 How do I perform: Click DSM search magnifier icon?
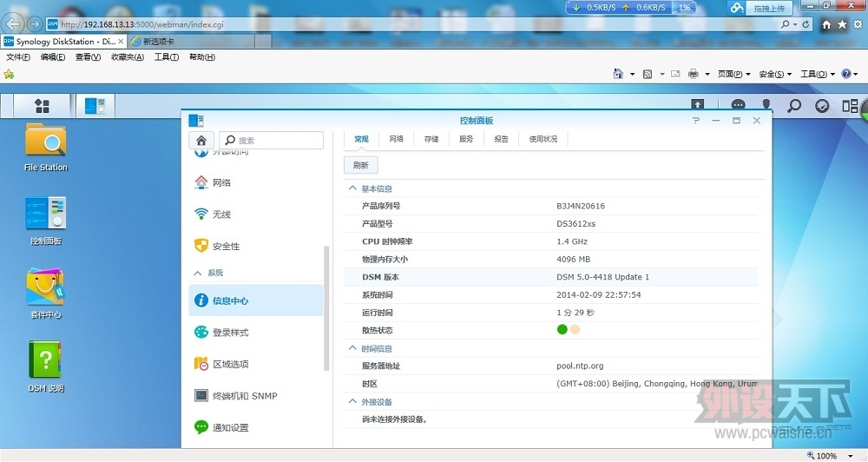tap(794, 105)
